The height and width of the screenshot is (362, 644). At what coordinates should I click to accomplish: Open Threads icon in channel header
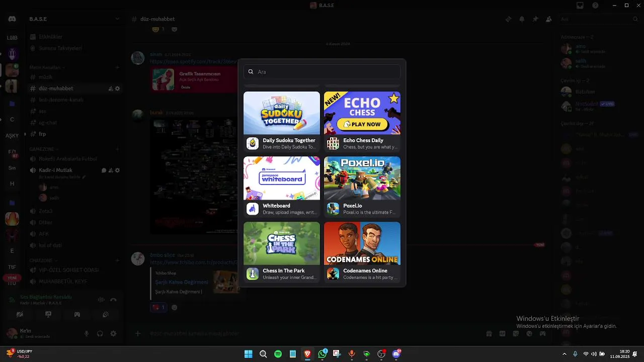(508, 19)
